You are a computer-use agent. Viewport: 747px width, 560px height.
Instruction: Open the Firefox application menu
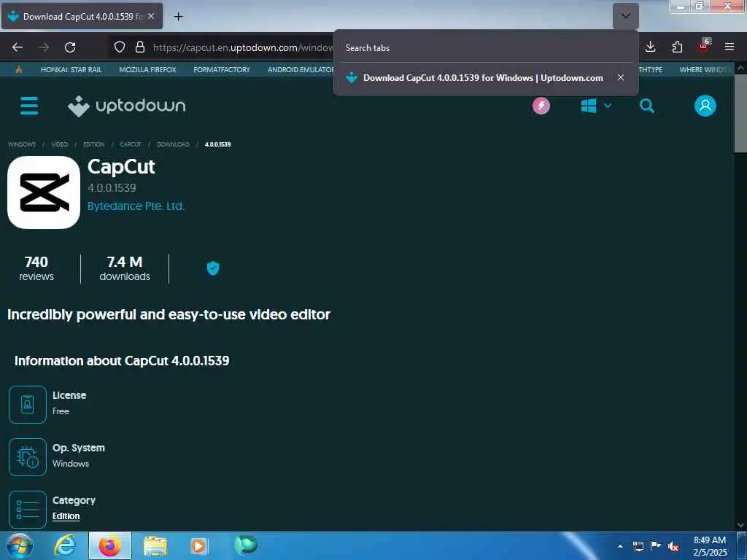tap(729, 47)
